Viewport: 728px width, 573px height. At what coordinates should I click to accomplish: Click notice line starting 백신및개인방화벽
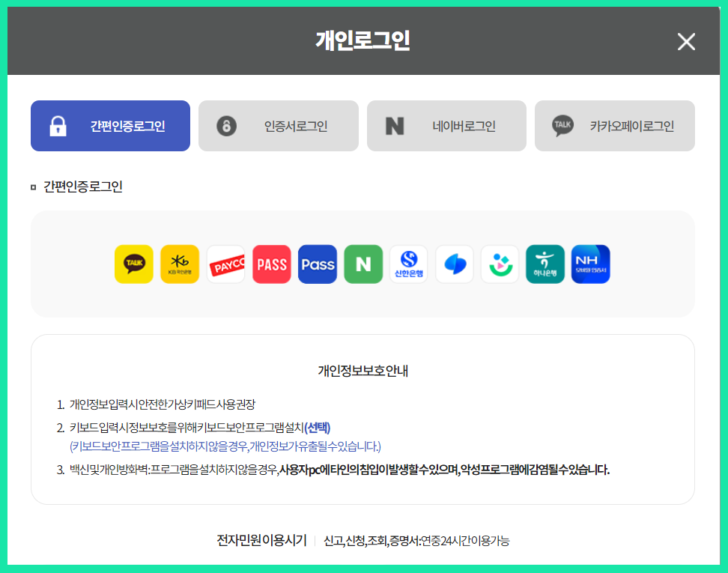click(339, 470)
